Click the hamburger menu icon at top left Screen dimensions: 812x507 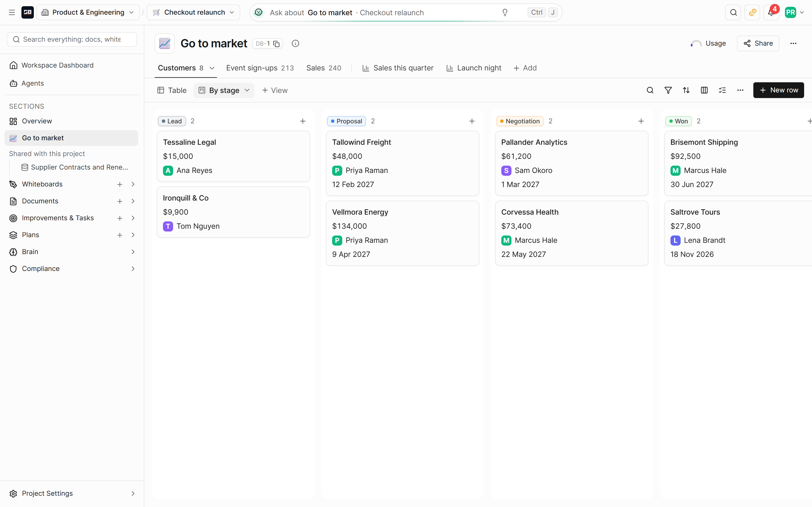click(x=12, y=12)
